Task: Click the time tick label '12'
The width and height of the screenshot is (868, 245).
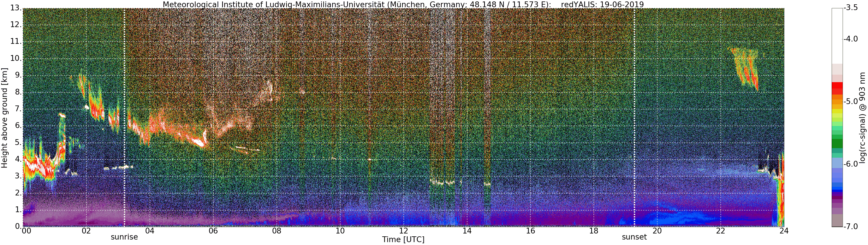Action: coord(403,231)
